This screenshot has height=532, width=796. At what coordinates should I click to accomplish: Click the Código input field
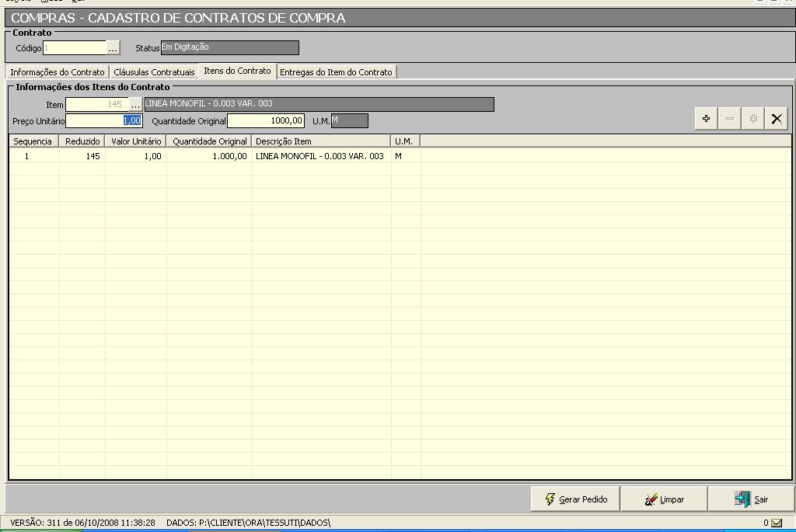pyautogui.click(x=74, y=48)
